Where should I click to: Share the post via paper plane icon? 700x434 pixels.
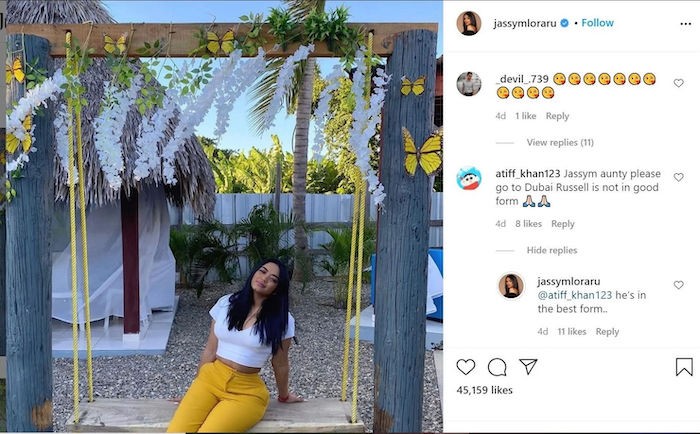tap(528, 367)
